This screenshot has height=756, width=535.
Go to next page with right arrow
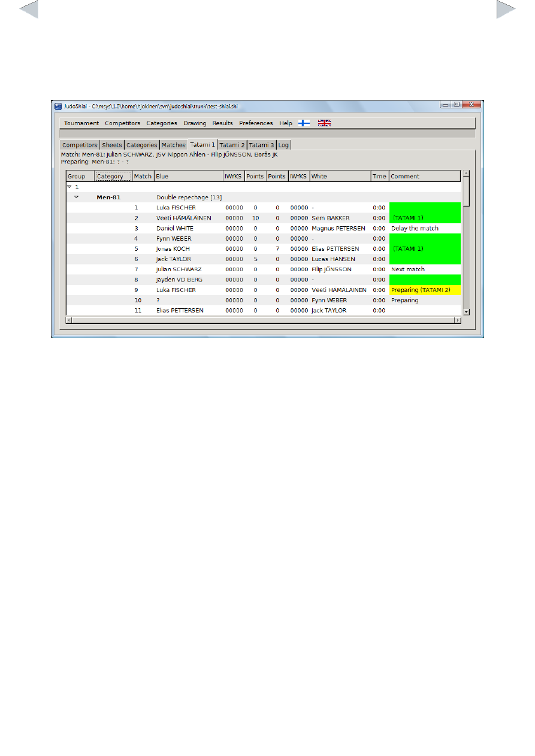point(506,10)
